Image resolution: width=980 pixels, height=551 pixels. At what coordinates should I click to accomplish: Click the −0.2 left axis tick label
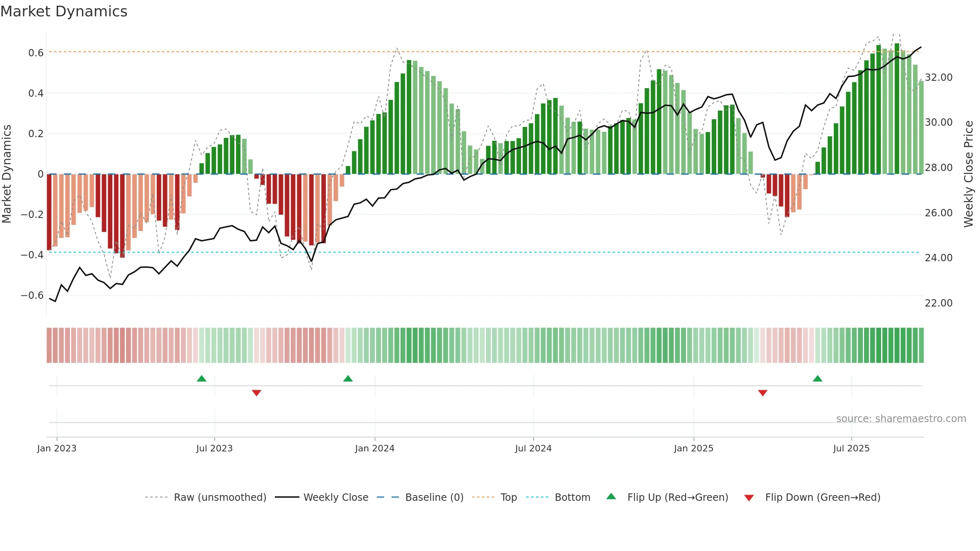(x=32, y=214)
